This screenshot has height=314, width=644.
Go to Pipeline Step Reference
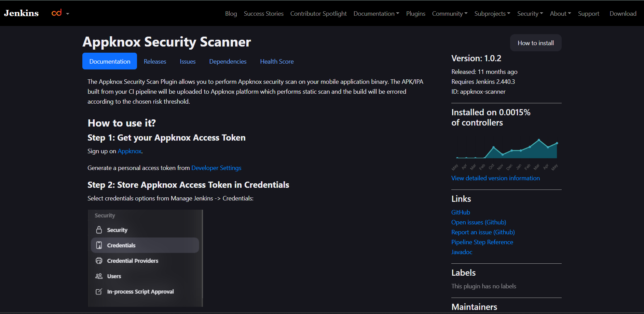click(x=482, y=242)
